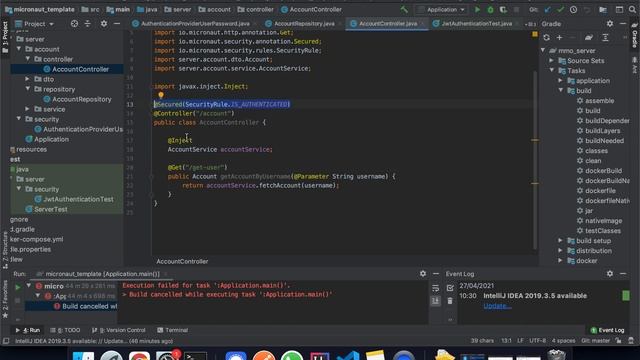
Task: Expand Source Sets in Gradle tree
Action: click(551, 60)
